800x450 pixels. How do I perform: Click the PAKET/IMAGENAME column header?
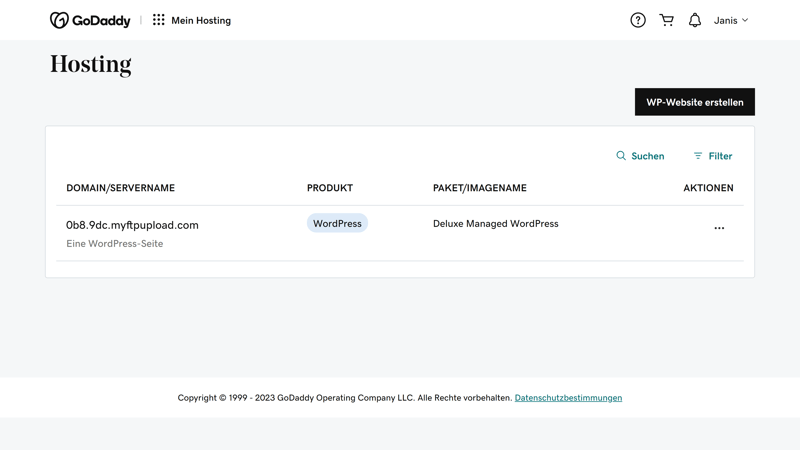(x=480, y=188)
